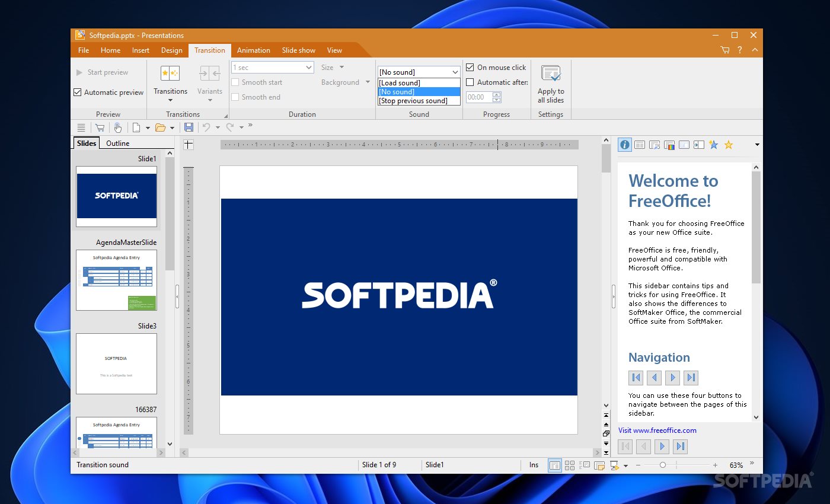Click the new document icon

[x=136, y=127]
